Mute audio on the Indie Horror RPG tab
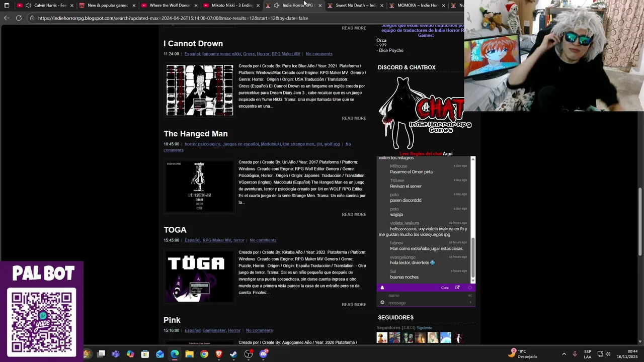This screenshot has height=362, width=644. [x=276, y=6]
